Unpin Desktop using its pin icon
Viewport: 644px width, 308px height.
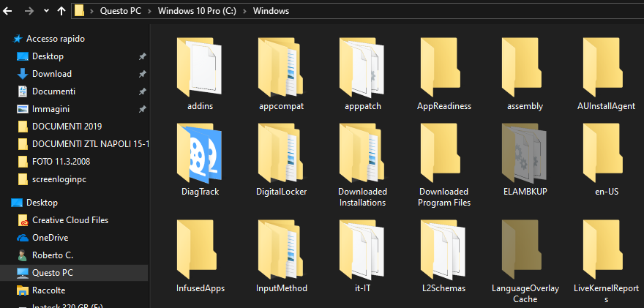(x=142, y=56)
